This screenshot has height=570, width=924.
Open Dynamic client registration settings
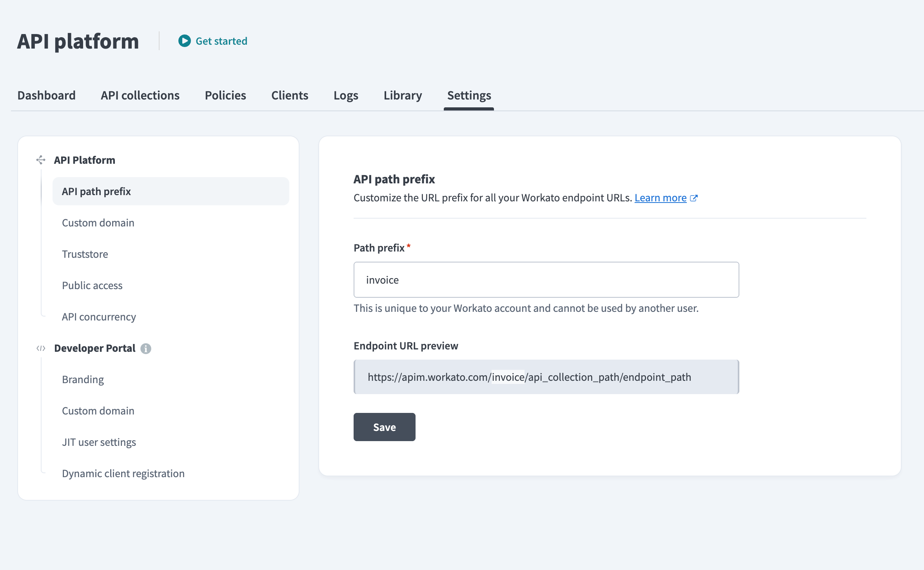(x=123, y=473)
